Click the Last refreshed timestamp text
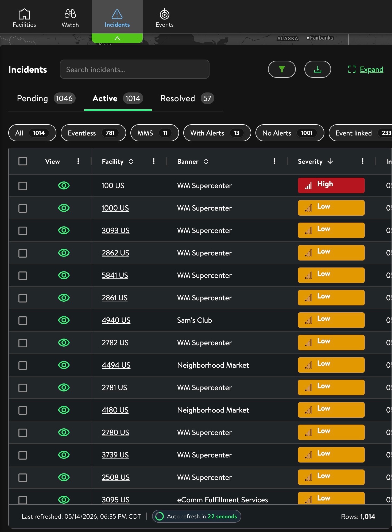 81,517
